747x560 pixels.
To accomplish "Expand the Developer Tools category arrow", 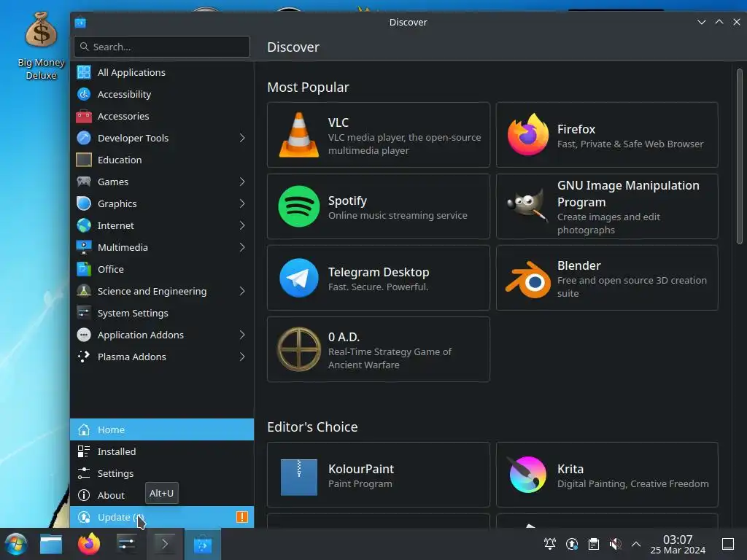I will 242,138.
